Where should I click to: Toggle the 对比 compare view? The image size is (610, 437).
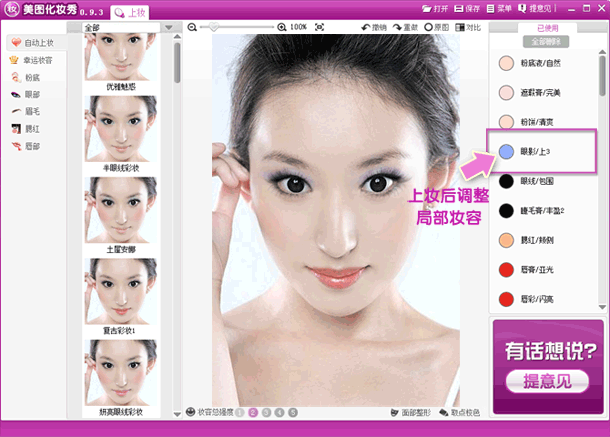(468, 27)
